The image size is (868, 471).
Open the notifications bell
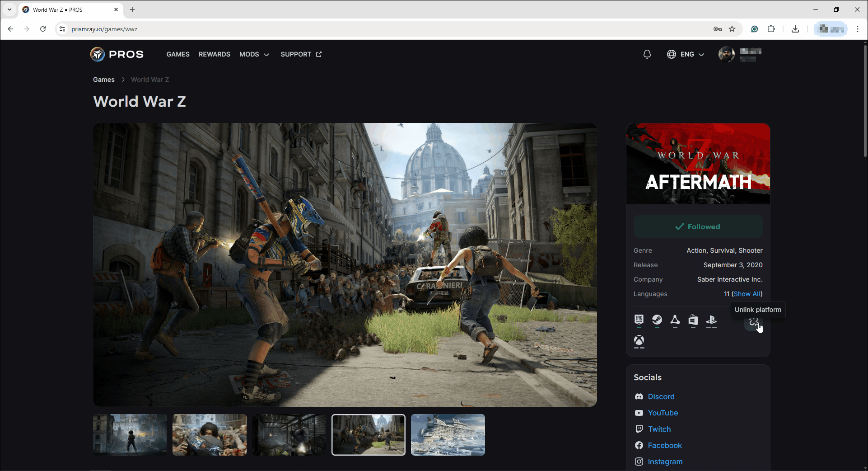[x=647, y=54]
